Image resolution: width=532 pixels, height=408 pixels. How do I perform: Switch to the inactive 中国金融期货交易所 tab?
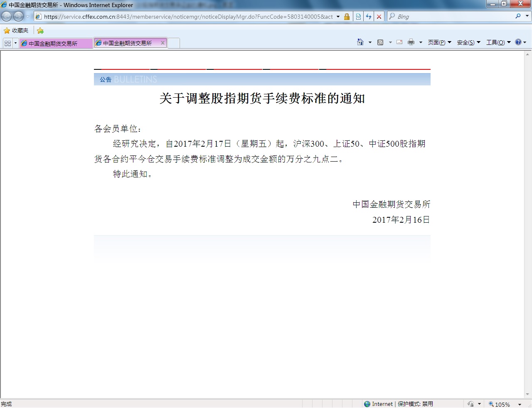(56, 43)
